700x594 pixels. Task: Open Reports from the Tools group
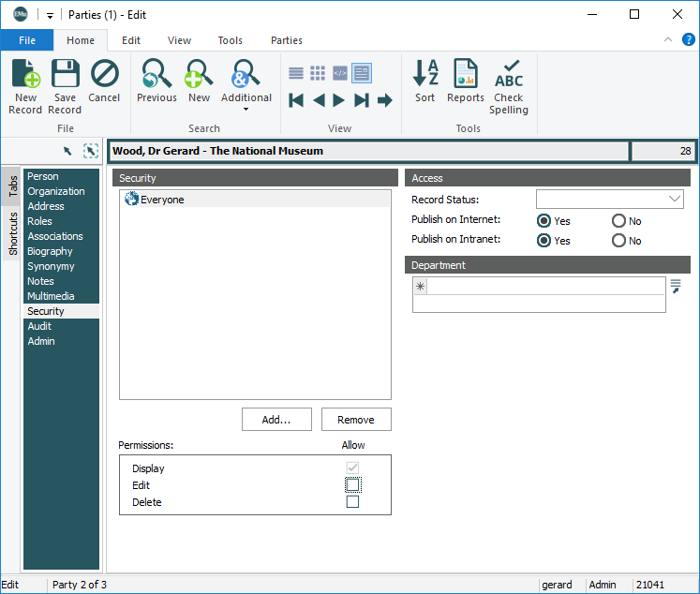pyautogui.click(x=465, y=82)
